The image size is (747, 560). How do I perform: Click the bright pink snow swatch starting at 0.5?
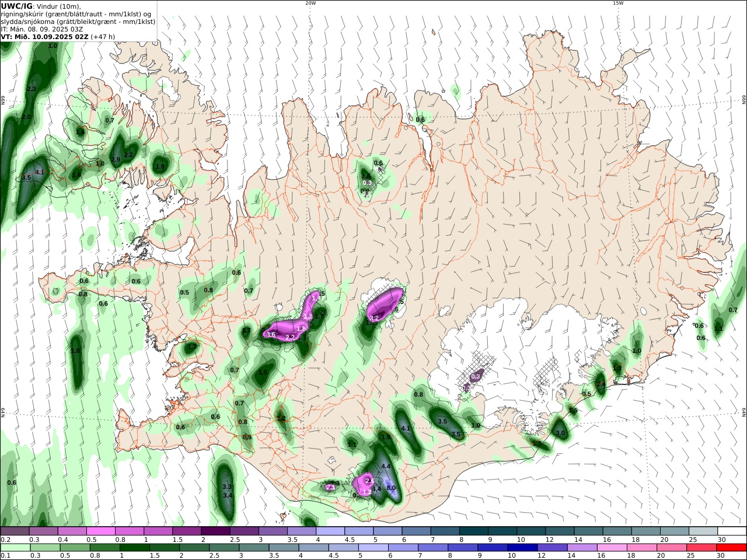tap(100, 531)
